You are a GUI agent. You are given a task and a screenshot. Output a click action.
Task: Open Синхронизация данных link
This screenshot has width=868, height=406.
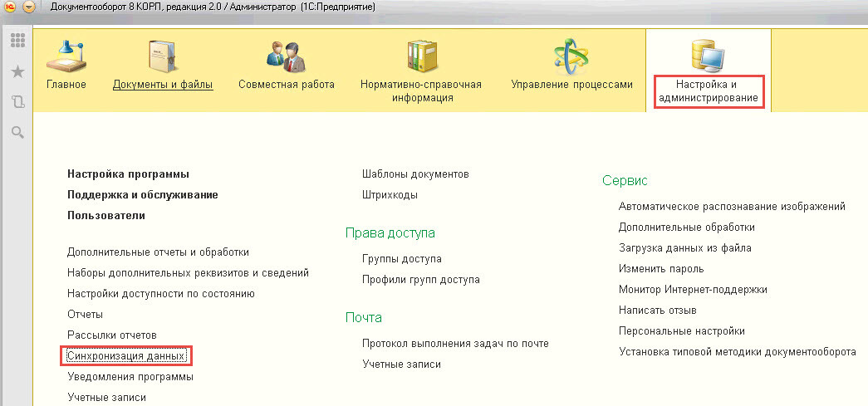tap(127, 356)
